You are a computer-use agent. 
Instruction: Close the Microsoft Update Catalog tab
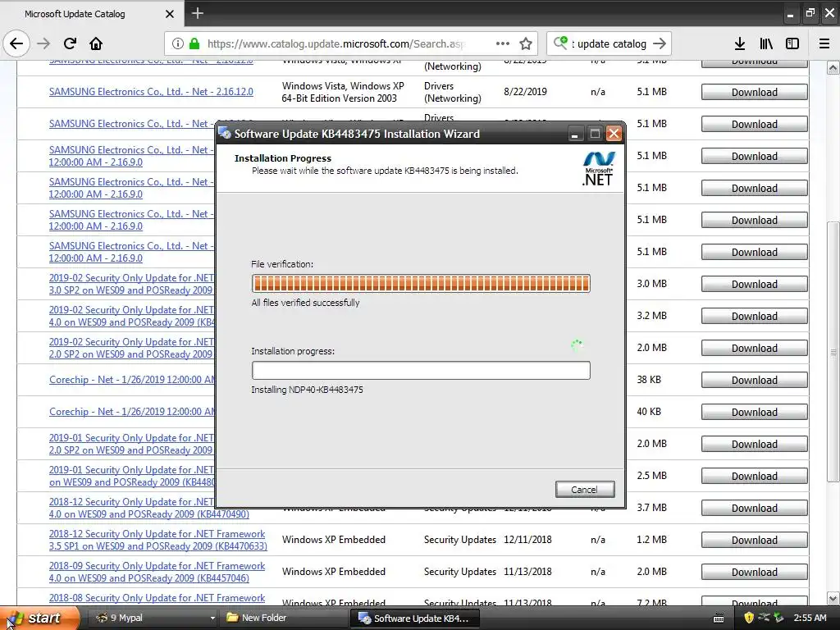(169, 14)
